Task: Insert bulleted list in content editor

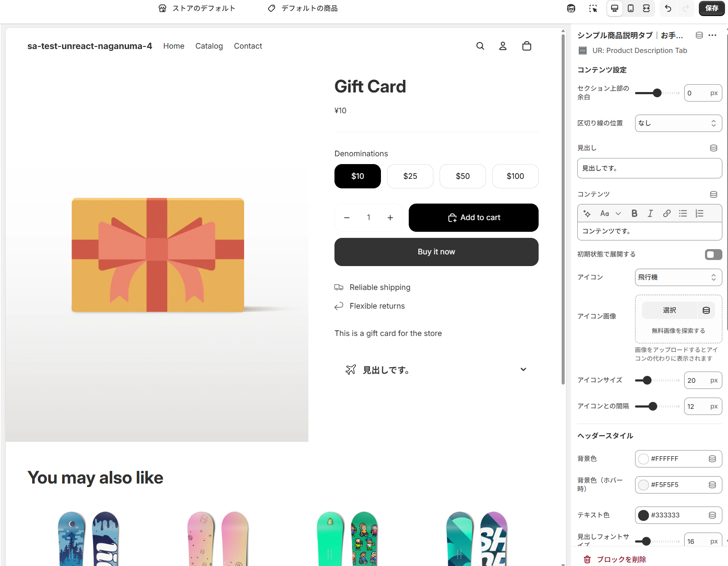Action: [x=683, y=213]
